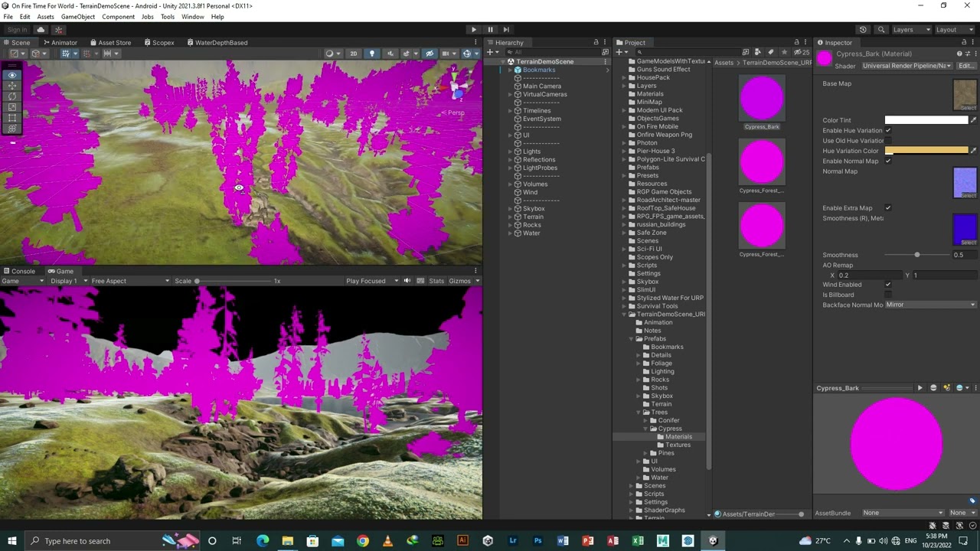Click Assets breadcrumb in Project panel

pyautogui.click(x=724, y=63)
